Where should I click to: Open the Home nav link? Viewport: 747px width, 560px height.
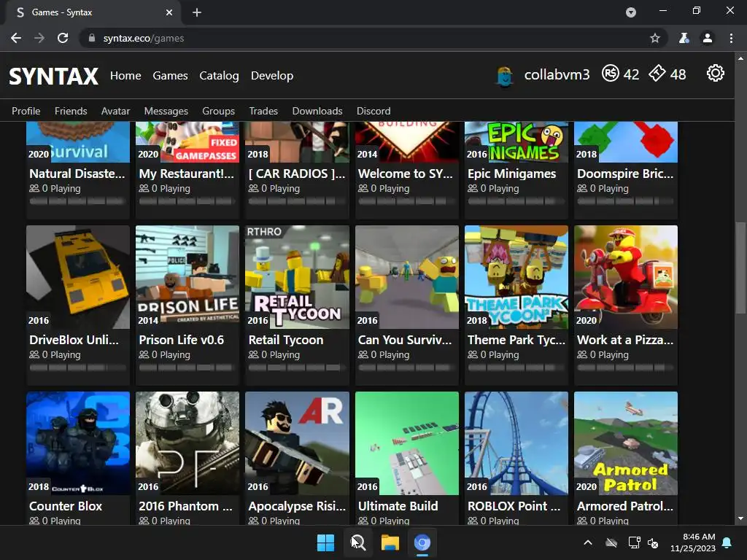point(125,76)
